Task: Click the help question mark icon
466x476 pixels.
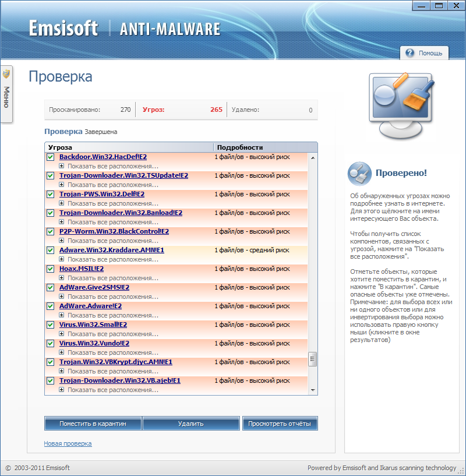Action: (x=409, y=53)
